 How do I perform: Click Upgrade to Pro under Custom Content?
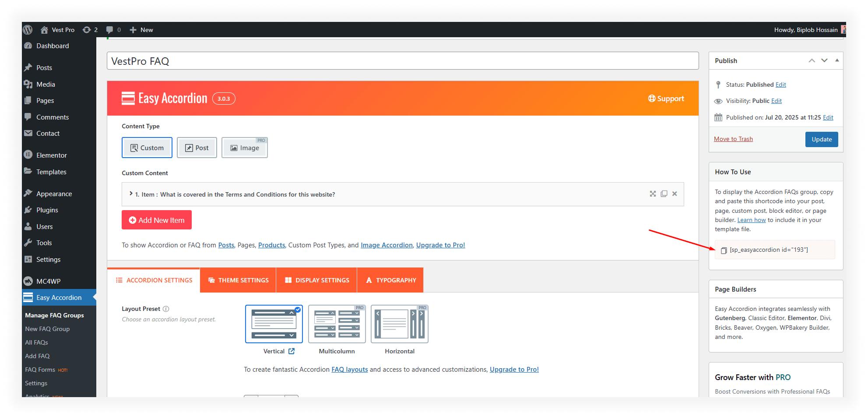[x=440, y=245]
